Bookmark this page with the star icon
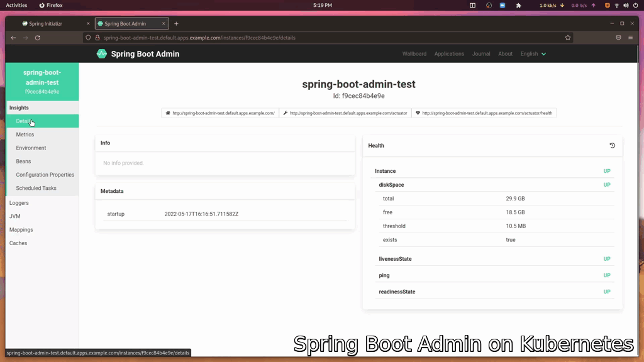This screenshot has height=362, width=644. click(x=568, y=38)
